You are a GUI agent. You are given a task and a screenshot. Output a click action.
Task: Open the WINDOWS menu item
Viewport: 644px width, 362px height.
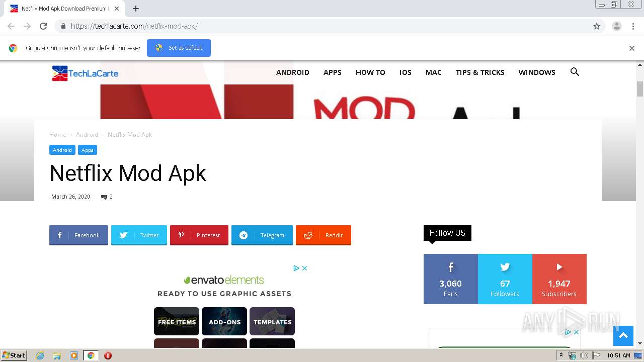[537, 72]
